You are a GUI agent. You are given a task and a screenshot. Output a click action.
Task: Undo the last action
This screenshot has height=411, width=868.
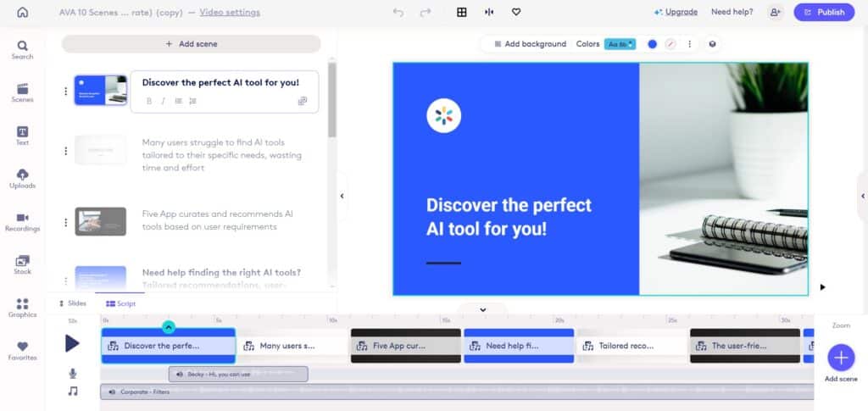click(398, 12)
